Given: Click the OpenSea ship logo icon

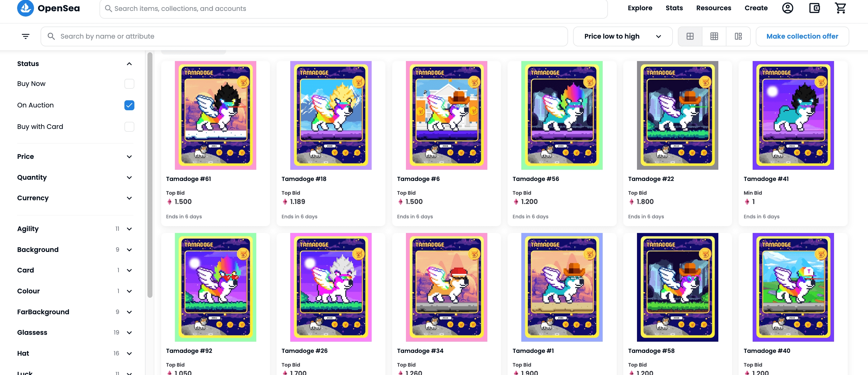Looking at the screenshot, I should 25,8.
